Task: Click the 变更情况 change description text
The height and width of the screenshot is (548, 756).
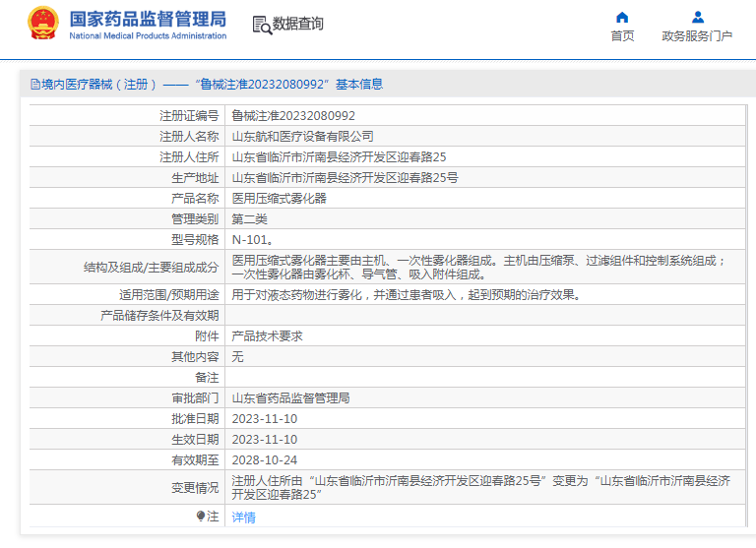Action: point(480,488)
